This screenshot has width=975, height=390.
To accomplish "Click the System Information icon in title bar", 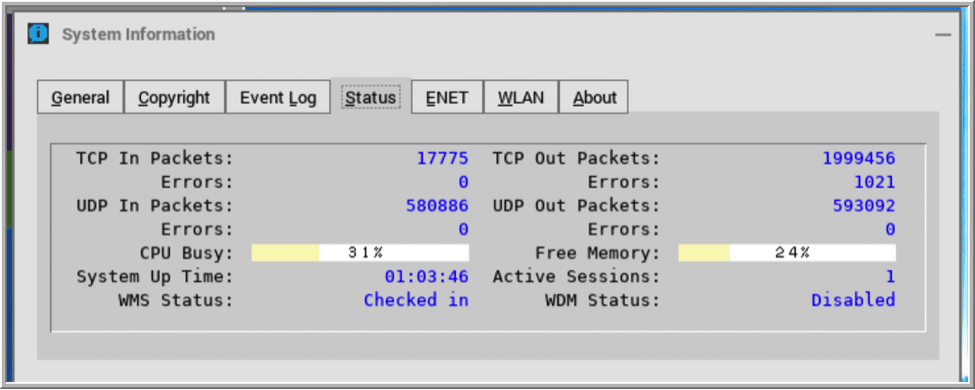I will point(38,34).
